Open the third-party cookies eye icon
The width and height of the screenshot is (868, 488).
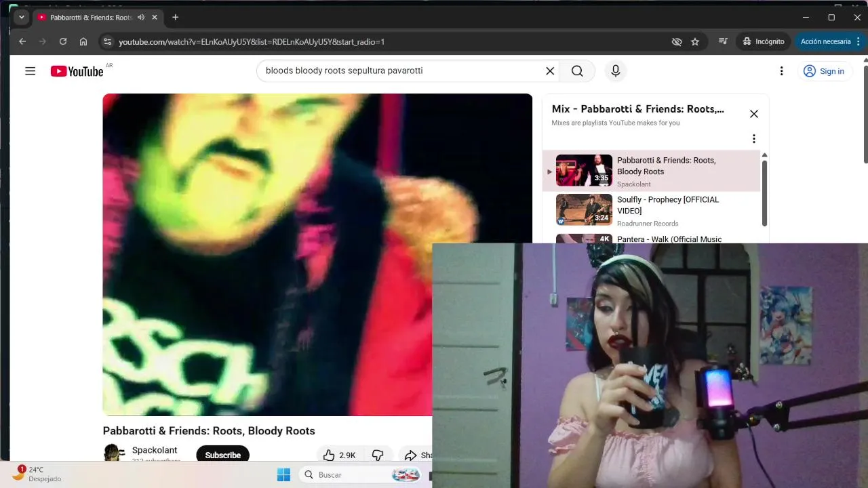click(677, 41)
